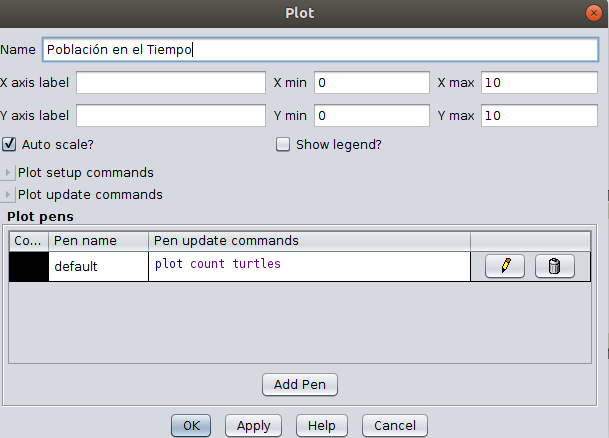Edit the 'plot count turtles' pen command
The height and width of the screenshot is (438, 609).
308,265
